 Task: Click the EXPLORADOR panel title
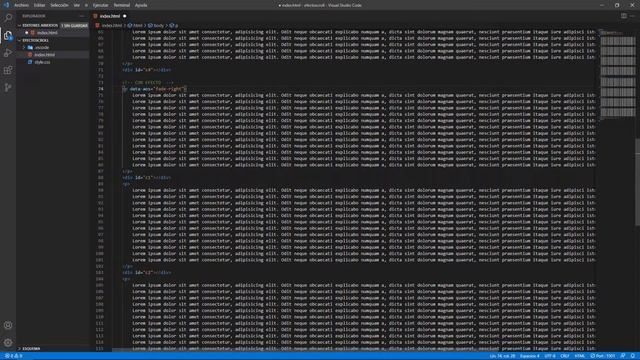pos(34,16)
